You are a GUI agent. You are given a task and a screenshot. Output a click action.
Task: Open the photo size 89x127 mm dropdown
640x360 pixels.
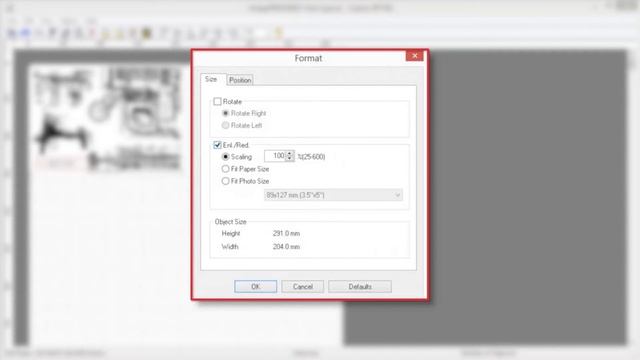coord(333,195)
